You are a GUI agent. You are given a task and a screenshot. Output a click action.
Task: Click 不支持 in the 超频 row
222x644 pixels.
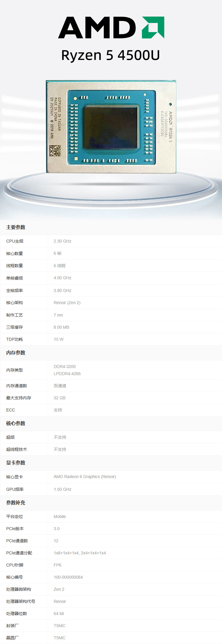[x=60, y=437]
